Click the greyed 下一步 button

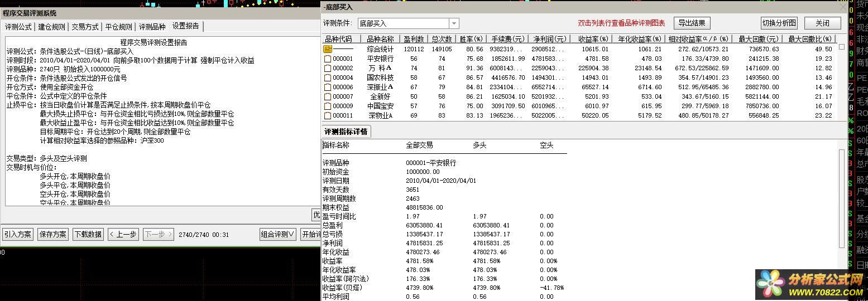pyautogui.click(x=158, y=234)
